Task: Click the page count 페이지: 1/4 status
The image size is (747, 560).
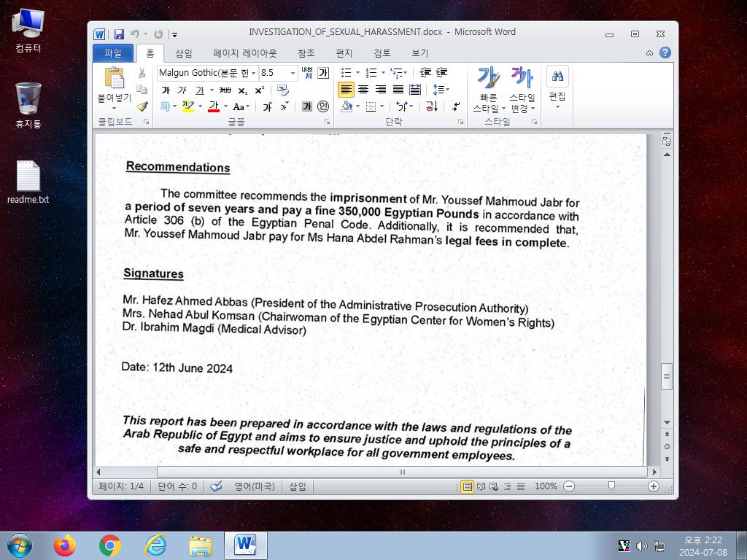Action: [x=121, y=486]
